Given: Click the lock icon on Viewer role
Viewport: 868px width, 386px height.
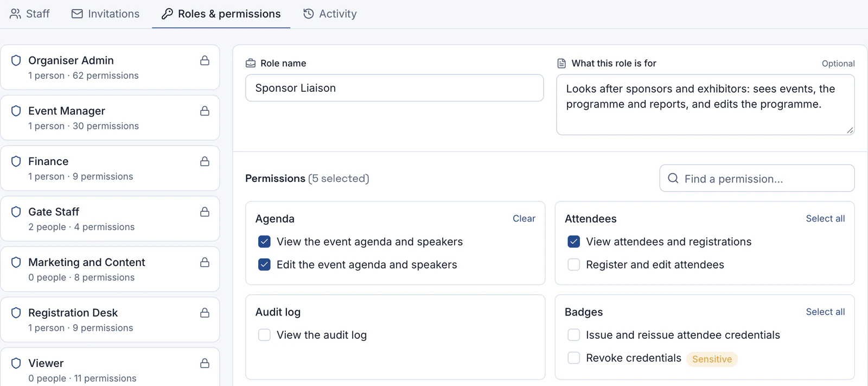Looking at the screenshot, I should point(205,363).
